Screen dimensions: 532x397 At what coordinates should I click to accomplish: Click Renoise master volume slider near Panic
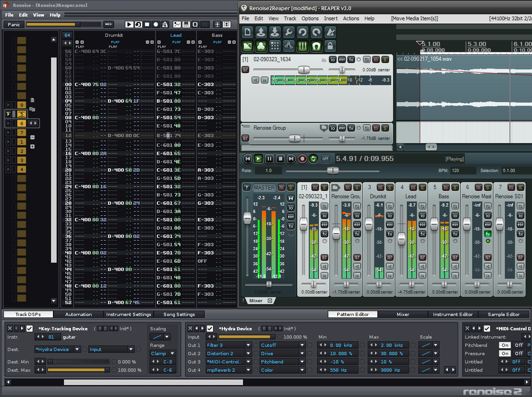(x=64, y=24)
